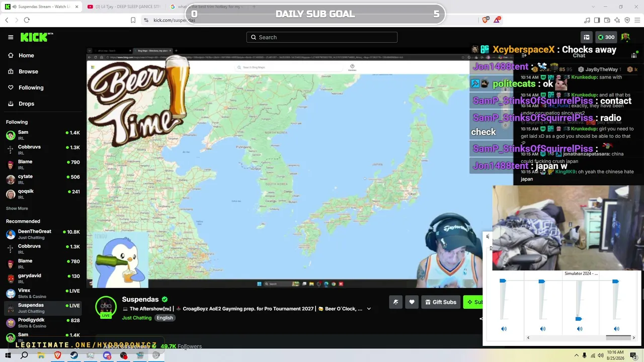Open the Brave Rewards triangle icon
This screenshot has height=362, width=644.
(x=497, y=20)
